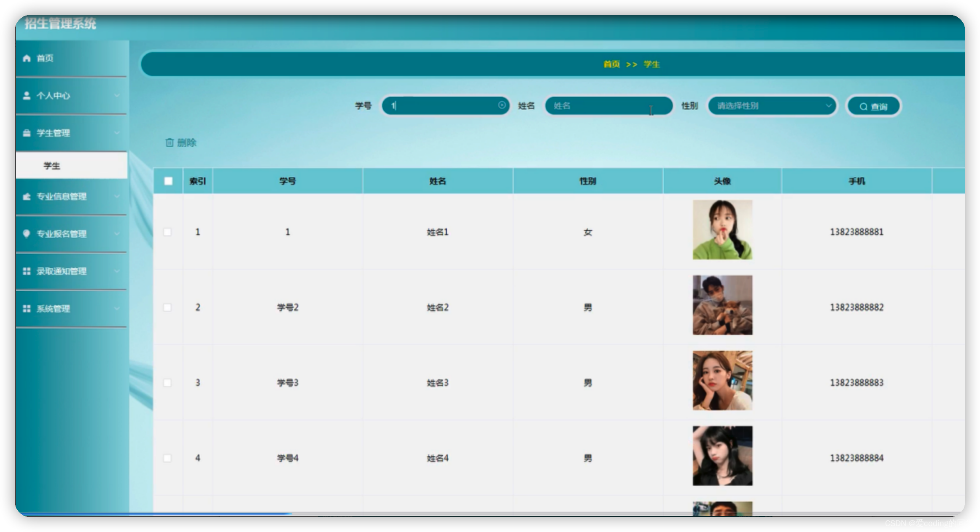The height and width of the screenshot is (532, 980).
Task: Click the 学号3 cell
Action: pos(288,383)
